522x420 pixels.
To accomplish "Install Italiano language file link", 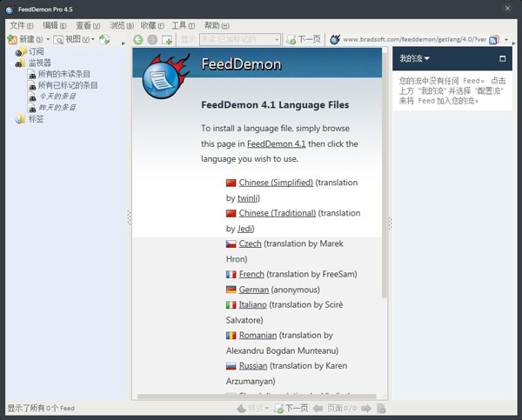I will (252, 304).
